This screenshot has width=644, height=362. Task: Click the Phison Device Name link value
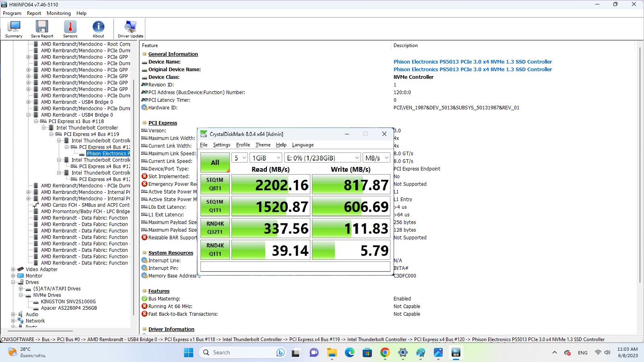pos(473,62)
